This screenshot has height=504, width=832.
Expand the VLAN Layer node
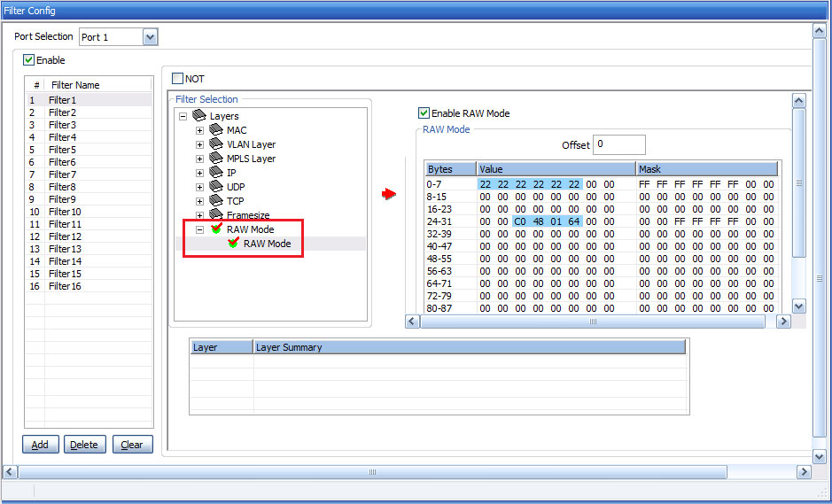click(199, 145)
